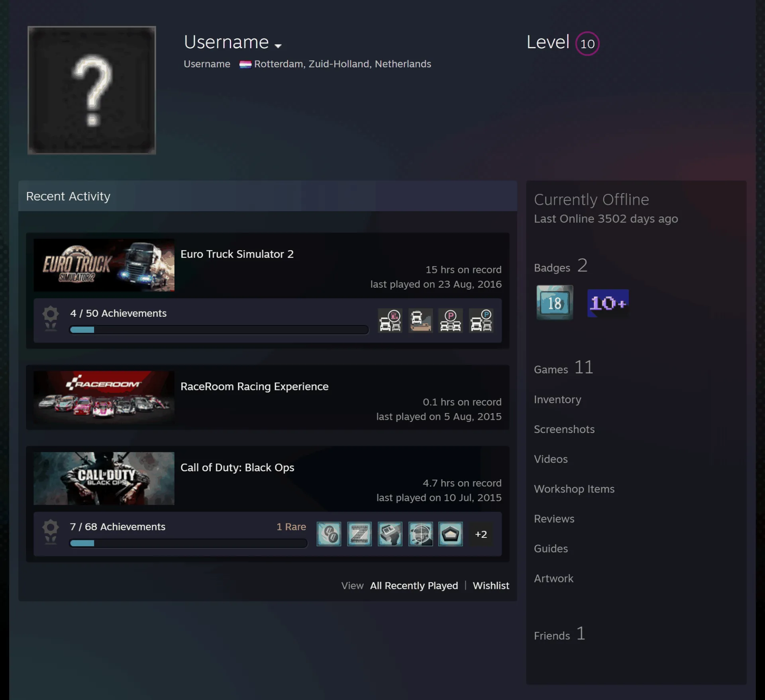Screen dimensions: 765x700
Task: Show the +2 more Black Ops achievements
Action: click(481, 534)
